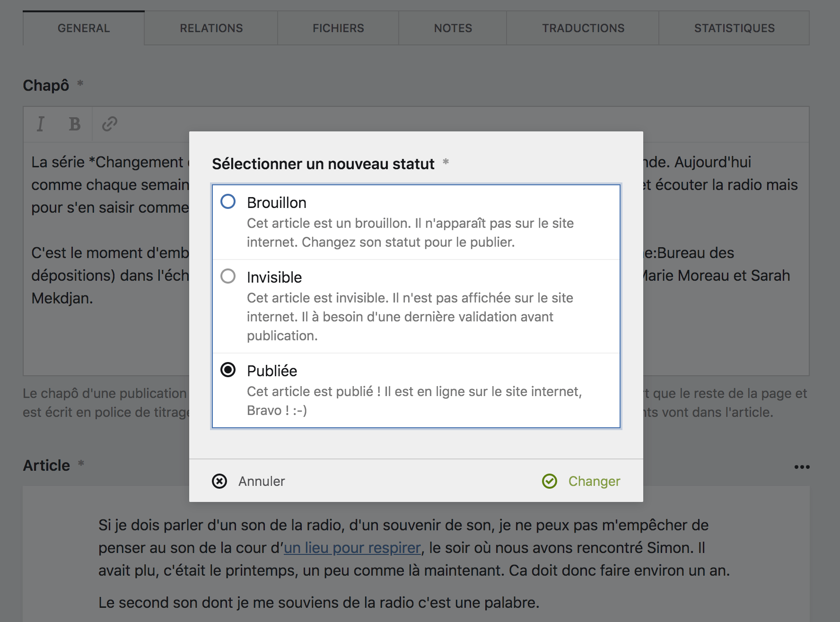Screen dimensions: 840x622
Task: Apply bold formatting in the Chapô toolbar
Action: point(74,124)
